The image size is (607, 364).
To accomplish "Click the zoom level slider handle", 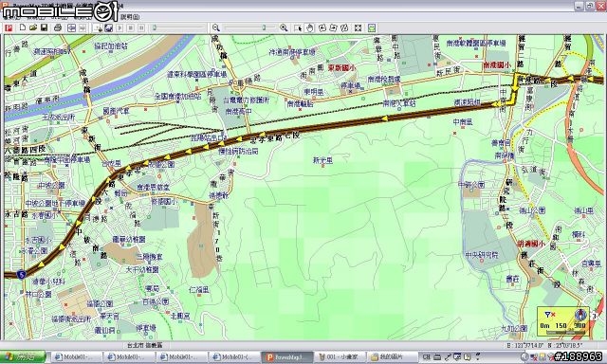I will [x=264, y=27].
